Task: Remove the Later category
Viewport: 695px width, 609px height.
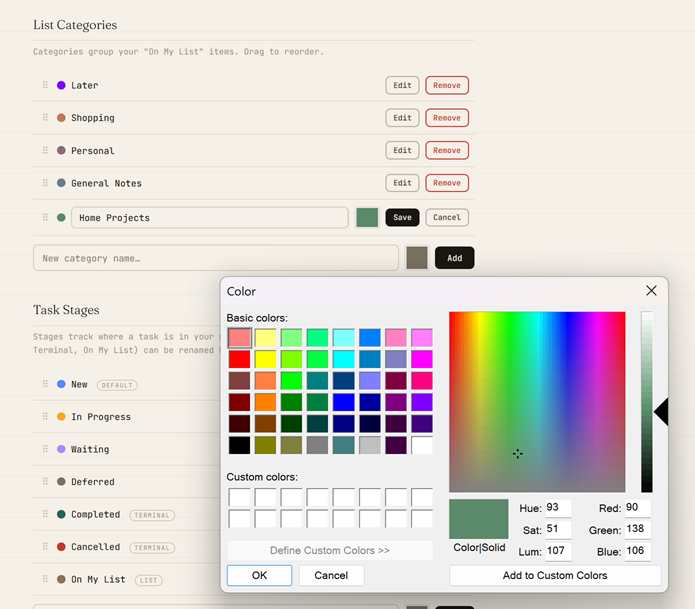Action: coord(447,85)
